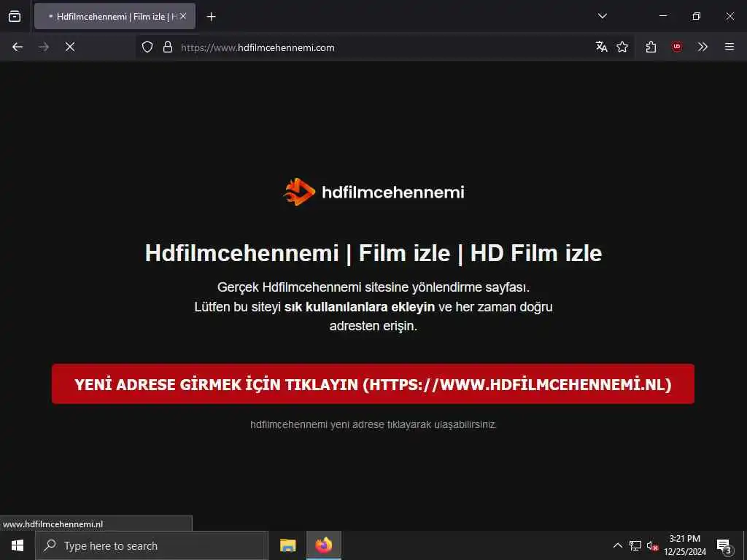Open the clock showing 3:21 PM
This screenshot has height=560, width=747.
(685, 545)
